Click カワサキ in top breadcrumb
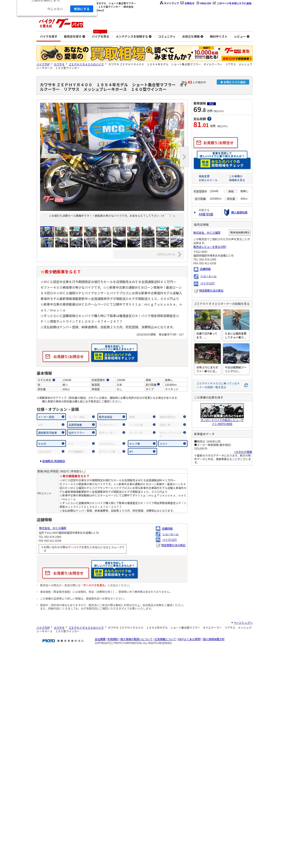 59,64
